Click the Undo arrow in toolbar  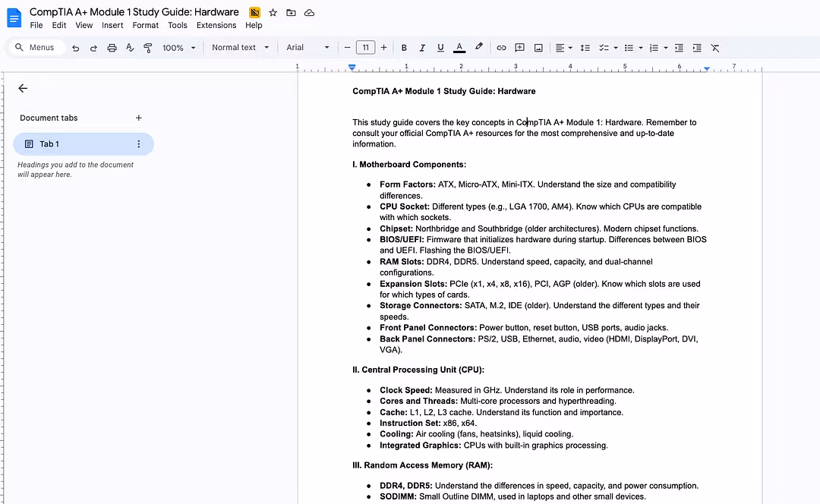pyautogui.click(x=75, y=48)
